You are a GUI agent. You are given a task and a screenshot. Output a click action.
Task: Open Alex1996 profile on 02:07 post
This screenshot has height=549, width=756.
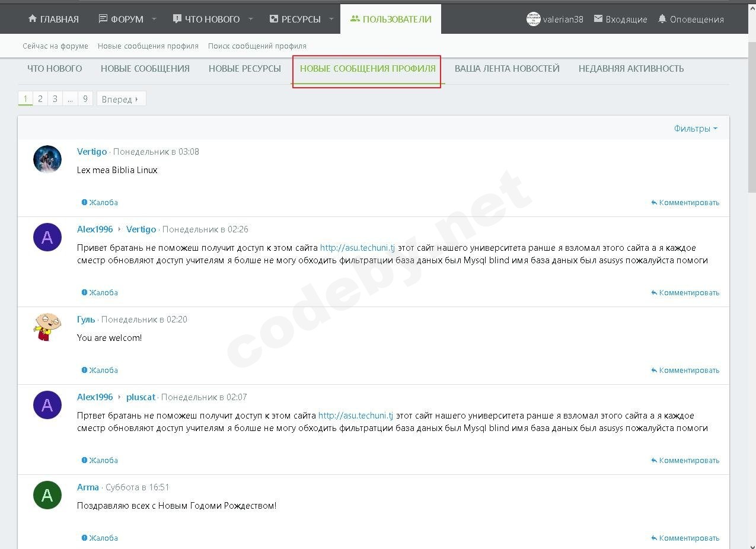[95, 397]
